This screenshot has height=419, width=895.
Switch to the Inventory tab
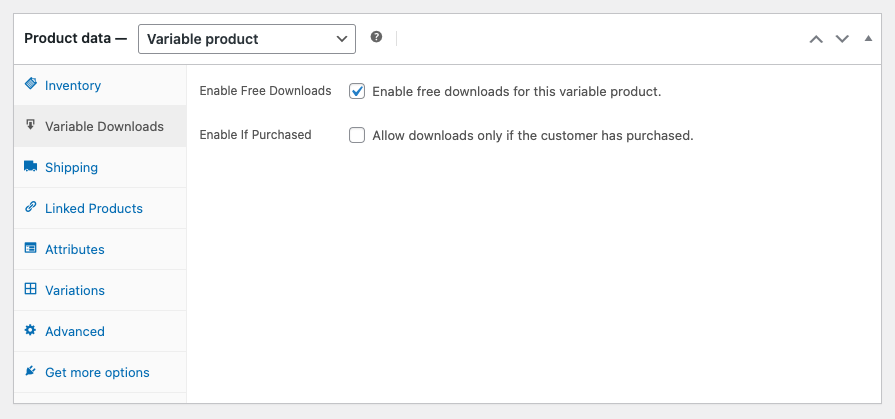(73, 86)
